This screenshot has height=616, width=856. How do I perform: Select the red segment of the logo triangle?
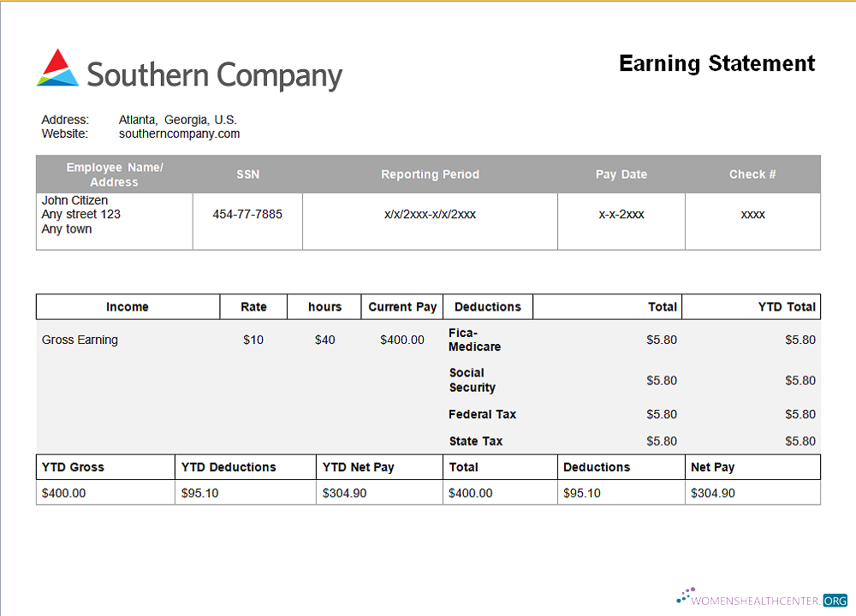click(56, 58)
